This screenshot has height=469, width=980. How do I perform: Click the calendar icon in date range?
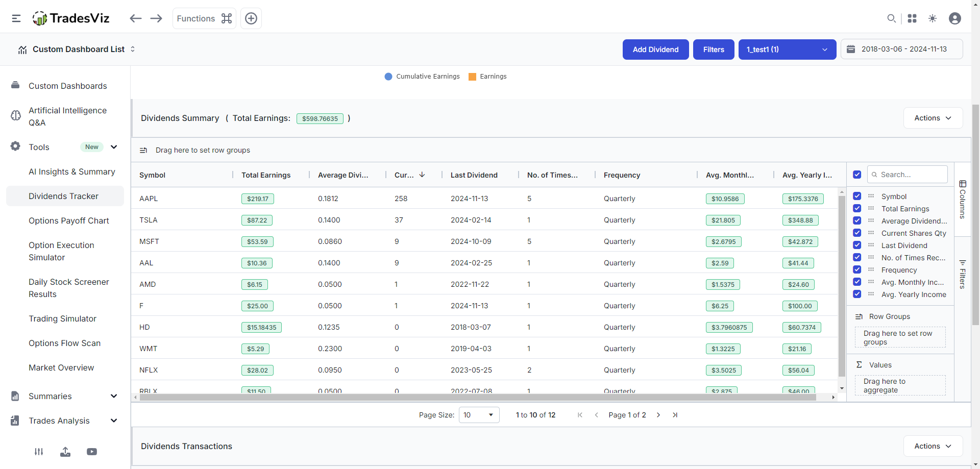click(x=851, y=49)
